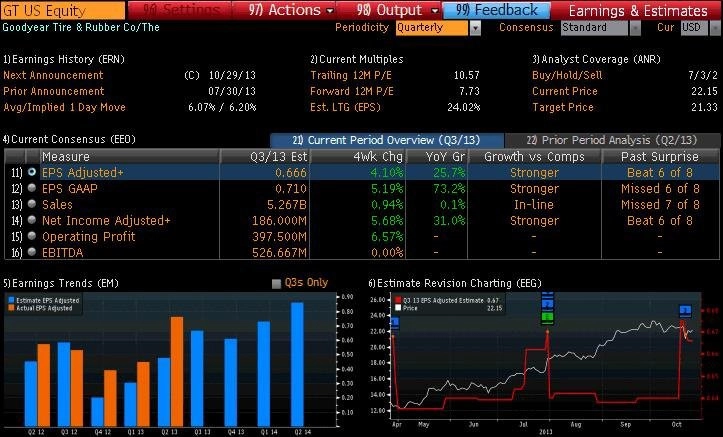Image resolution: width=723 pixels, height=437 pixels.
Task: Click the Sales estimate value 5.267B
Action: coord(286,205)
